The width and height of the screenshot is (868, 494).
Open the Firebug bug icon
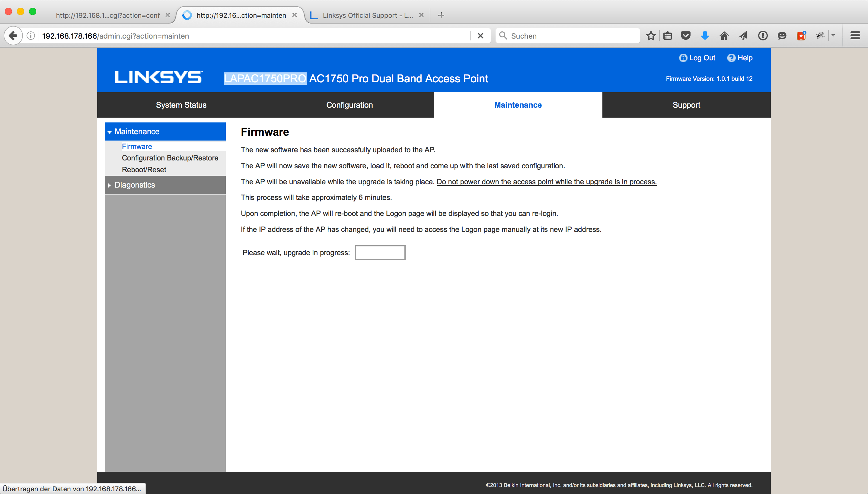click(x=820, y=36)
